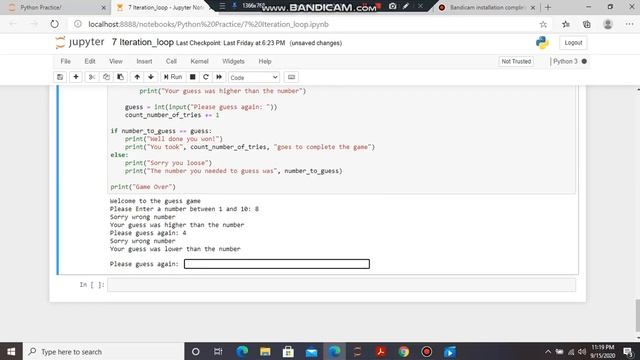This screenshot has width=640, height=360.
Task: Open Bandicam recorder from taskbar
Action: [x=427, y=351]
